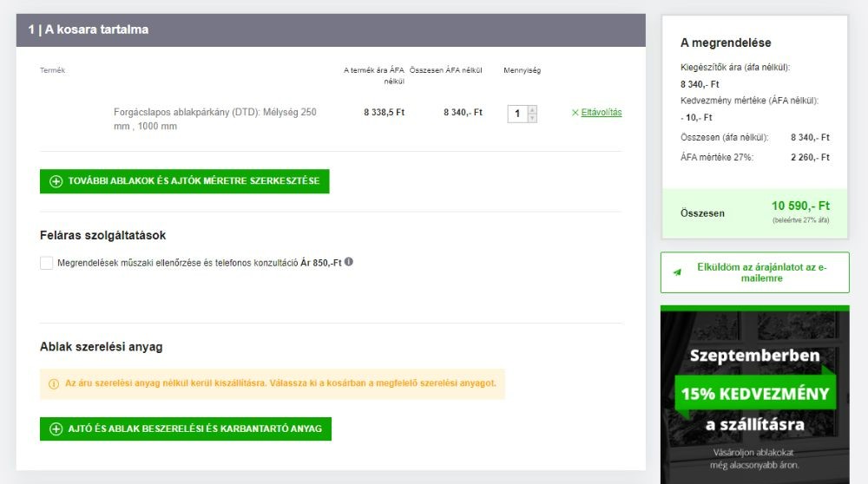
Task: Click the A kosara tartalma header bar
Action: [x=331, y=29]
